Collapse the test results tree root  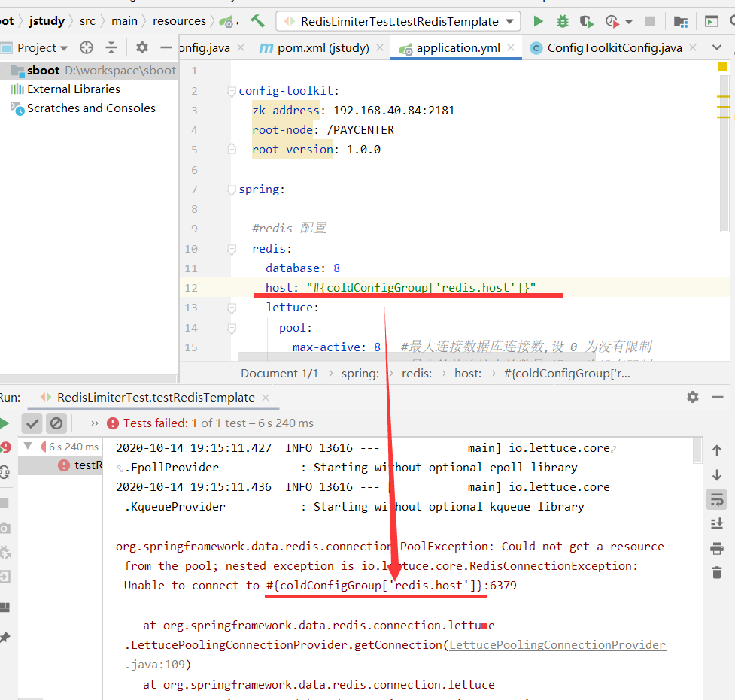[x=28, y=446]
